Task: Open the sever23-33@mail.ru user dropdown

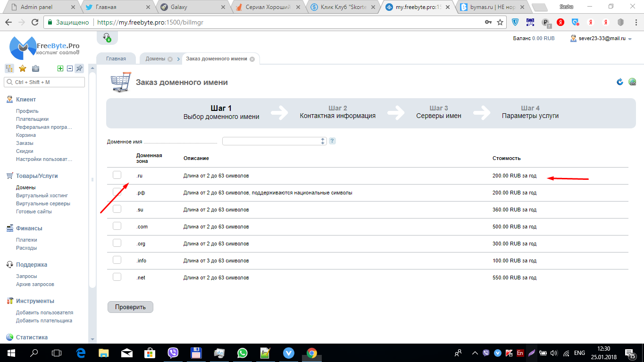Action: [601, 39]
